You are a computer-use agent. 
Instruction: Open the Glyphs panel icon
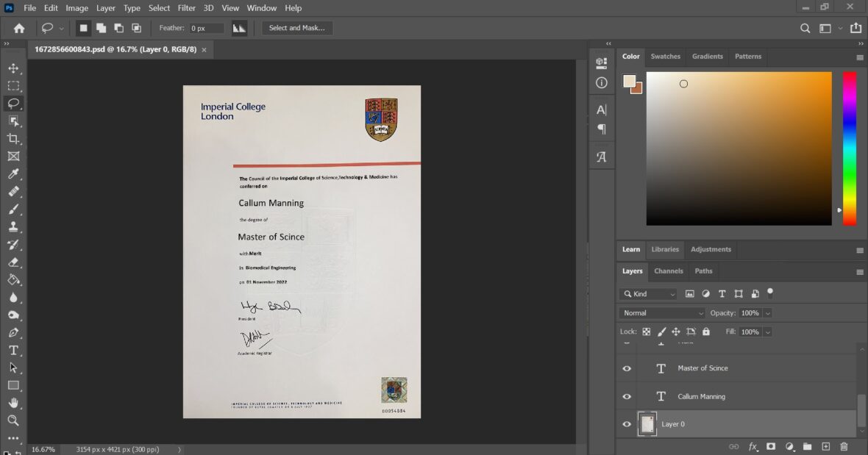click(x=601, y=157)
